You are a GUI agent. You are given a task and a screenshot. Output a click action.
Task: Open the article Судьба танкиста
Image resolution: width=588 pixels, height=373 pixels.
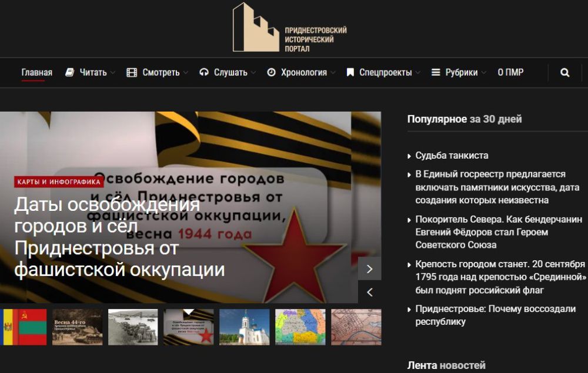click(x=452, y=156)
